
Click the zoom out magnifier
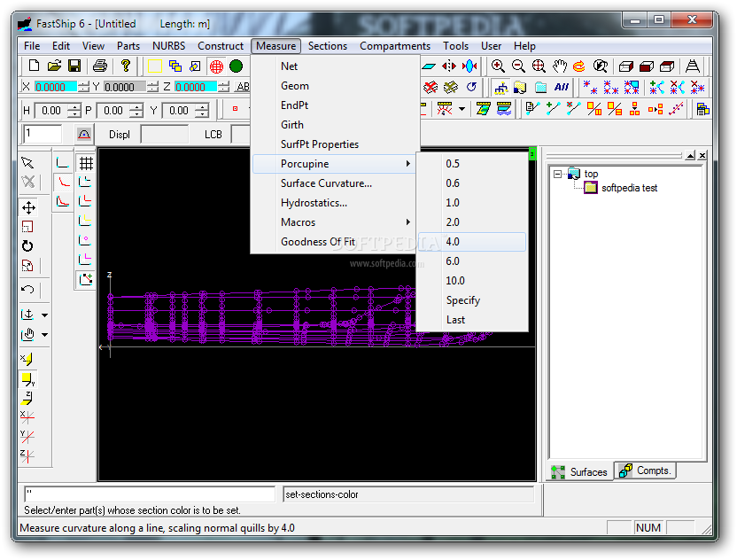pos(518,66)
